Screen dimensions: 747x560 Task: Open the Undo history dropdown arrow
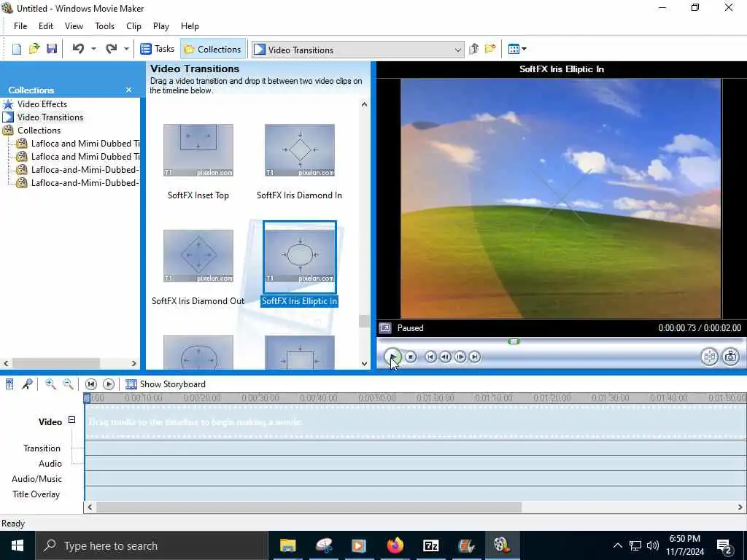click(93, 49)
